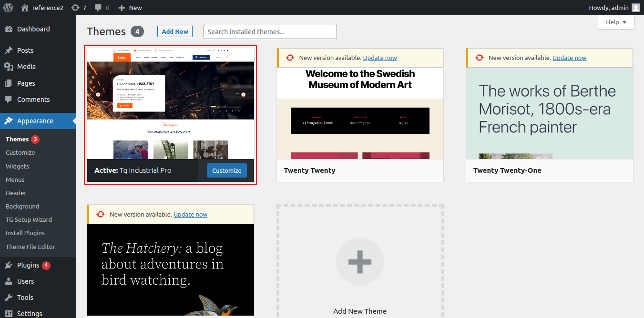Select the Twenty Twenty-One theme thumbnail
The width and height of the screenshot is (644, 318).
pos(549,113)
